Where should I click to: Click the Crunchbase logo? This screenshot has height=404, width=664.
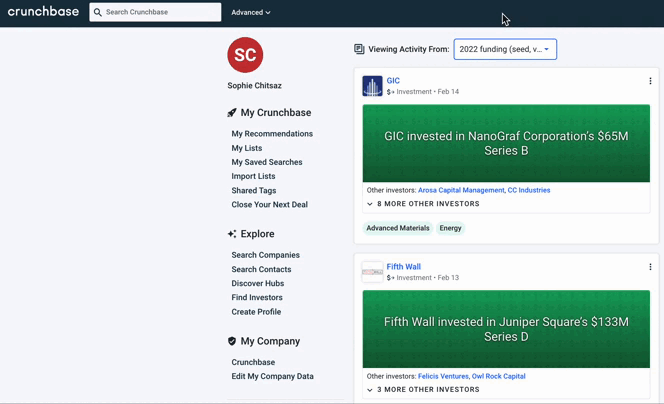coord(43,11)
